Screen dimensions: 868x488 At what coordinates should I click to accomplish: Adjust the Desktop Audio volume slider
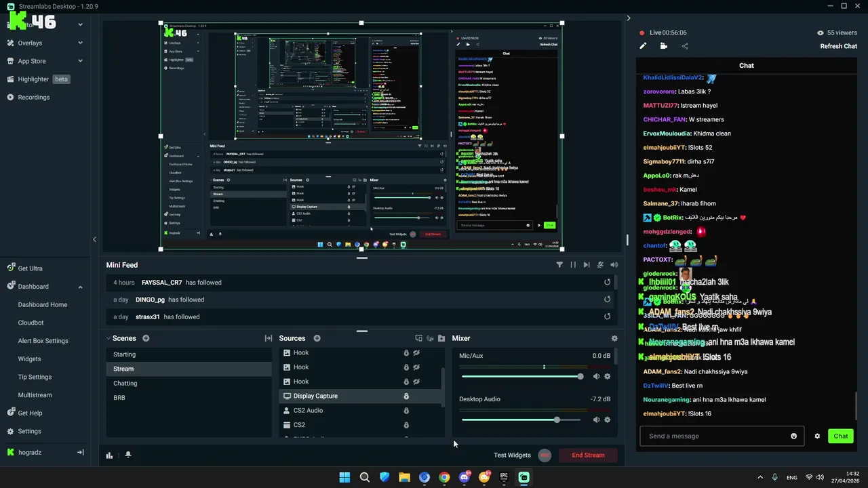coord(521,420)
